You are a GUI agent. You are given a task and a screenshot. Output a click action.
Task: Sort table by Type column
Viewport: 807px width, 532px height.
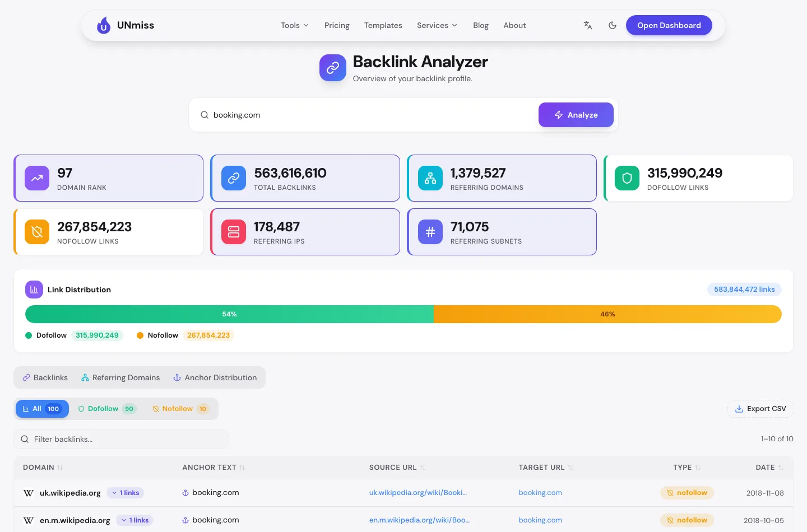(687, 468)
